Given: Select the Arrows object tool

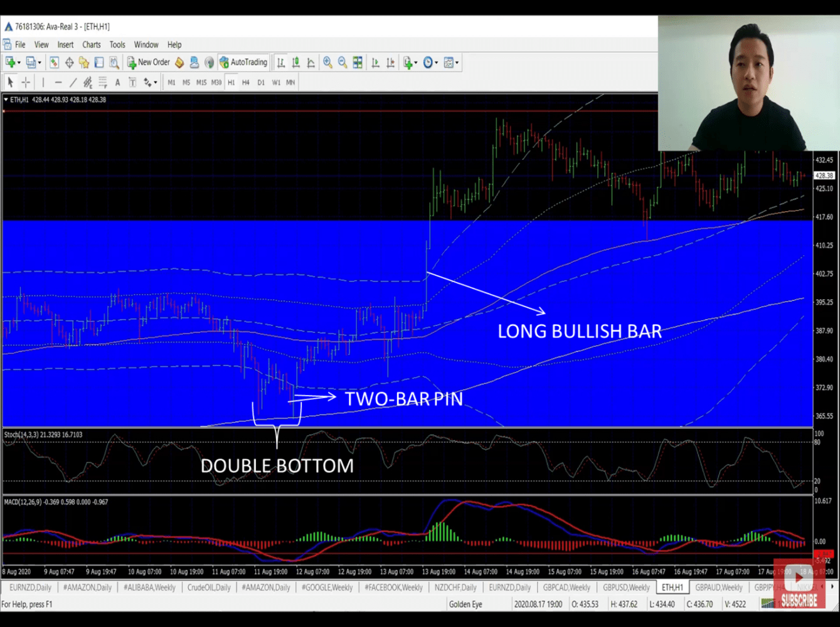Looking at the screenshot, I should (147, 82).
